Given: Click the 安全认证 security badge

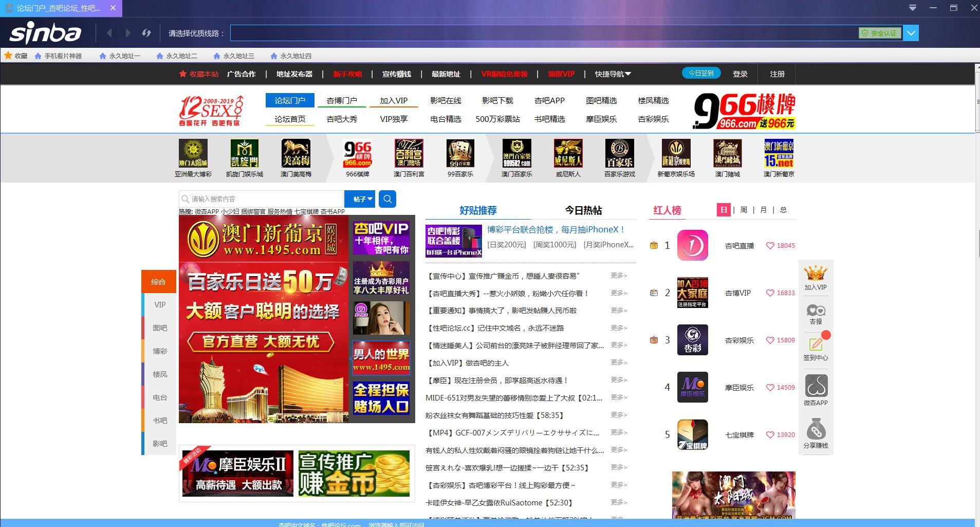Looking at the screenshot, I should click(x=880, y=33).
